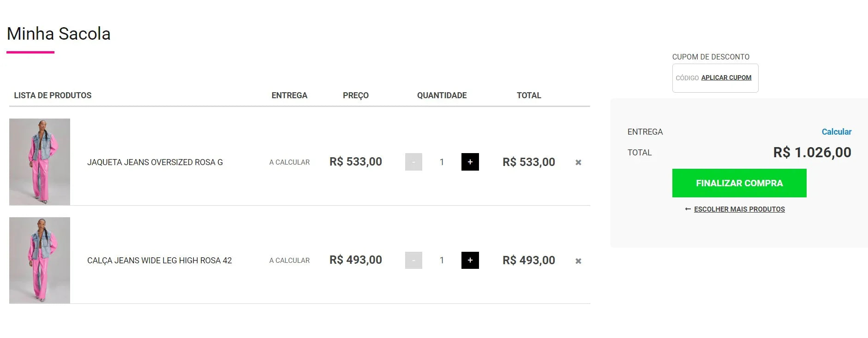Increase quantity of the CALÇA JEANS
The image size is (868, 338).
[x=470, y=260]
